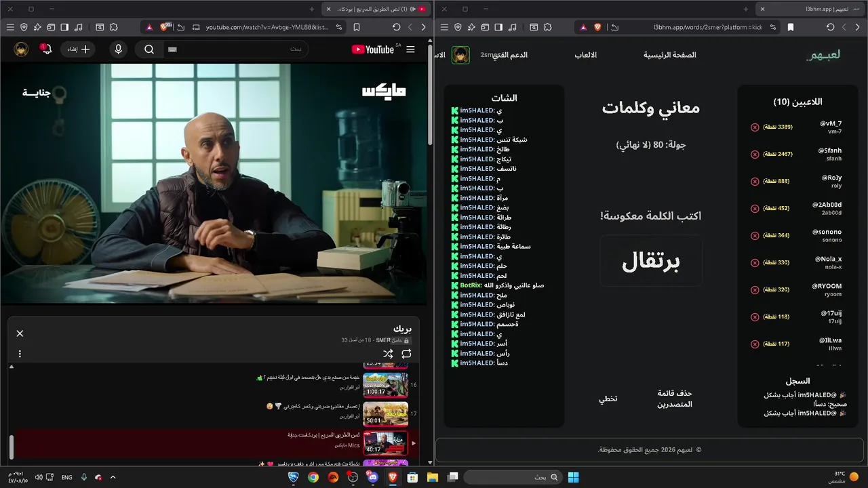
Task: Submit search with YouTube magnifier button
Action: point(149,49)
